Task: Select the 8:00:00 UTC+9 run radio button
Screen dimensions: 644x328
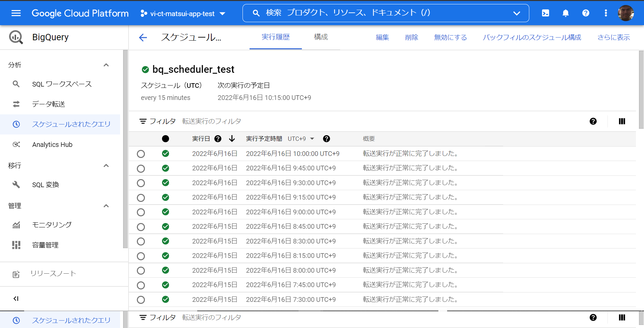Action: pyautogui.click(x=141, y=271)
